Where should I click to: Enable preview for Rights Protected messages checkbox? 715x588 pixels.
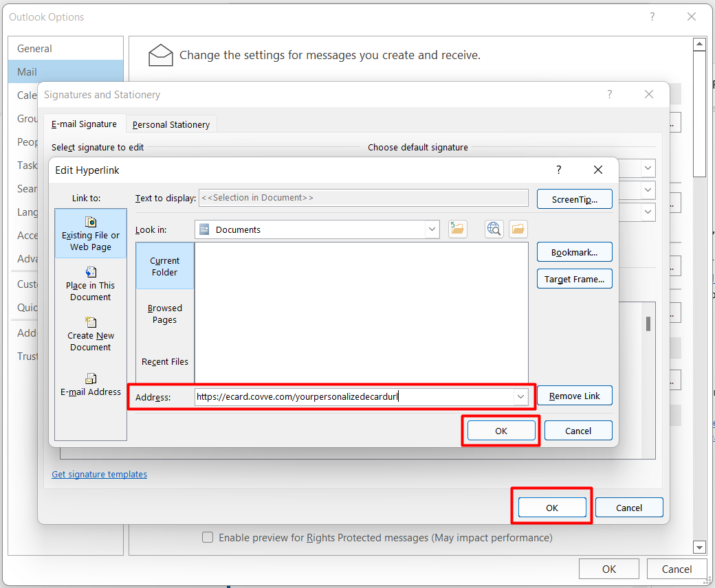coord(208,537)
